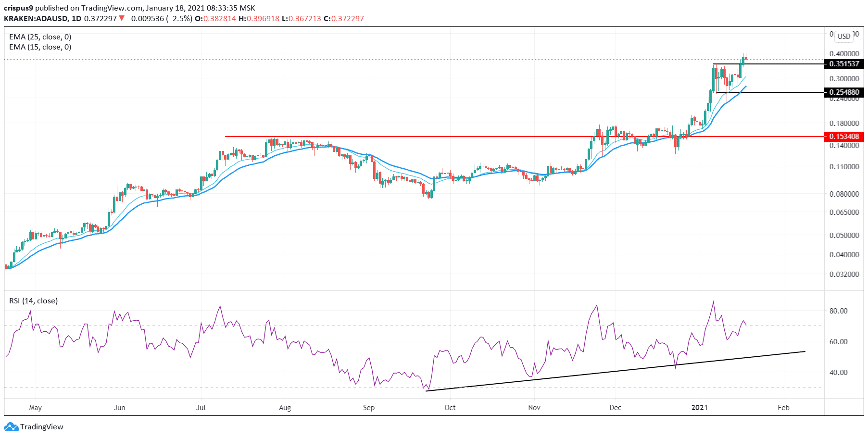Click the 1D interval label
Screen dimensions: 868x438
76,18
